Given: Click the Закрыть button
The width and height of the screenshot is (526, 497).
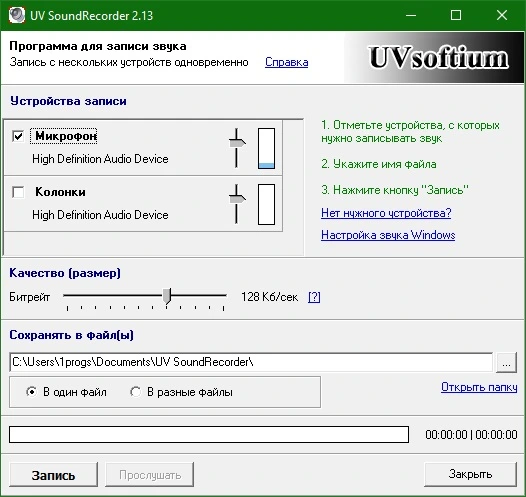Looking at the screenshot, I should (470, 474).
